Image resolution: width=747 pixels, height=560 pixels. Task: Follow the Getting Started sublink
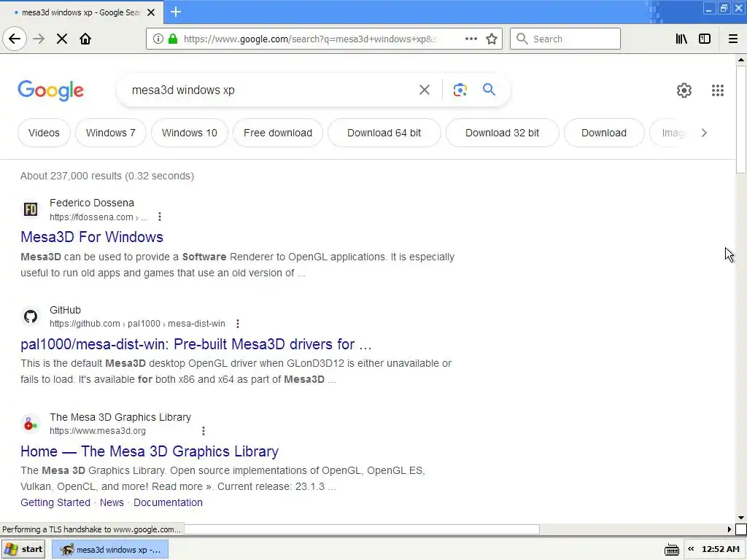point(55,502)
